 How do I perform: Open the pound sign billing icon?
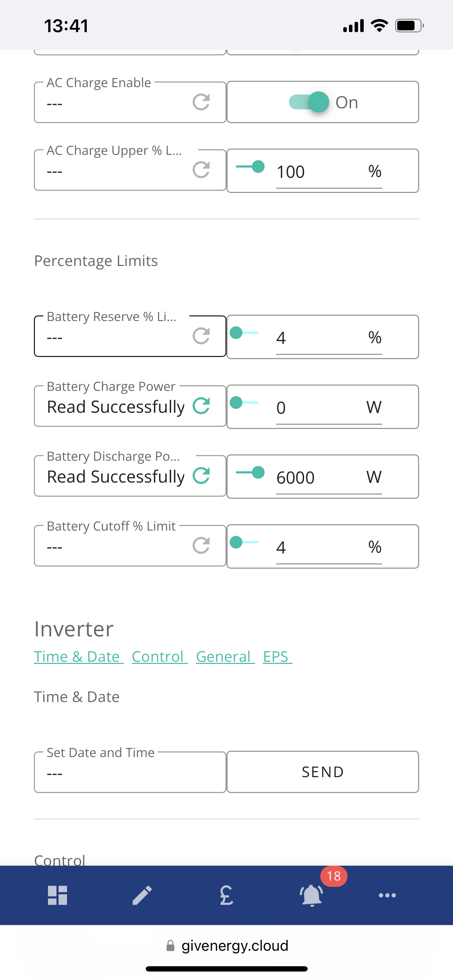pos(227,895)
